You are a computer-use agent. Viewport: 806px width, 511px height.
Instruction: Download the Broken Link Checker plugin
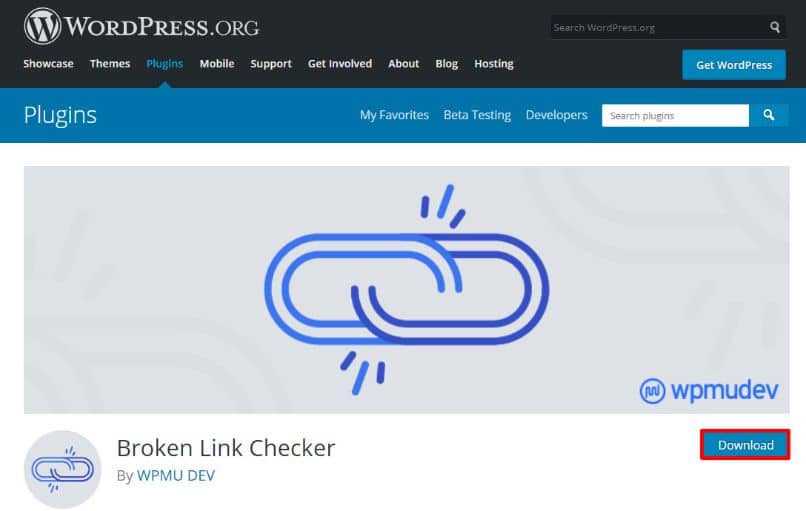(x=745, y=445)
